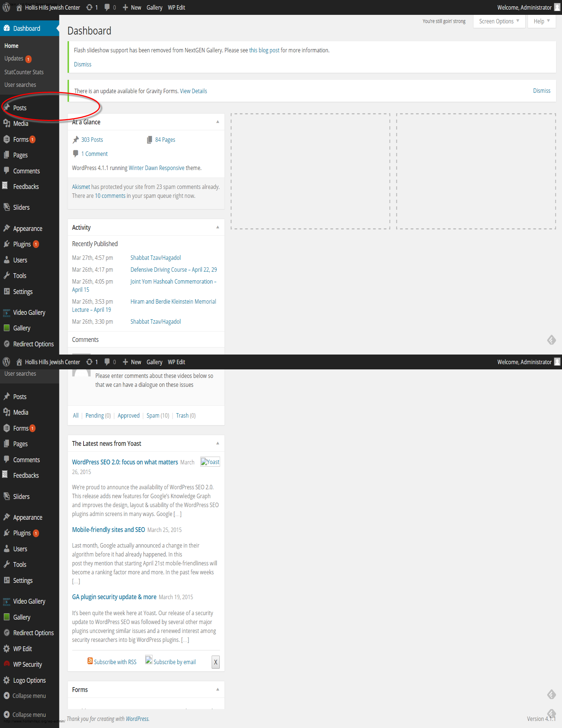The image size is (562, 728).
Task: Click View Details for Gravity Forms update
Action: [193, 91]
